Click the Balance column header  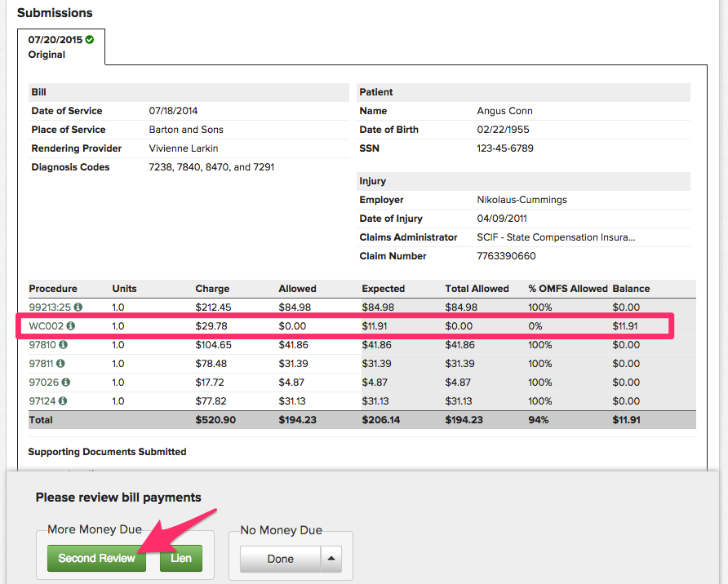(x=631, y=289)
